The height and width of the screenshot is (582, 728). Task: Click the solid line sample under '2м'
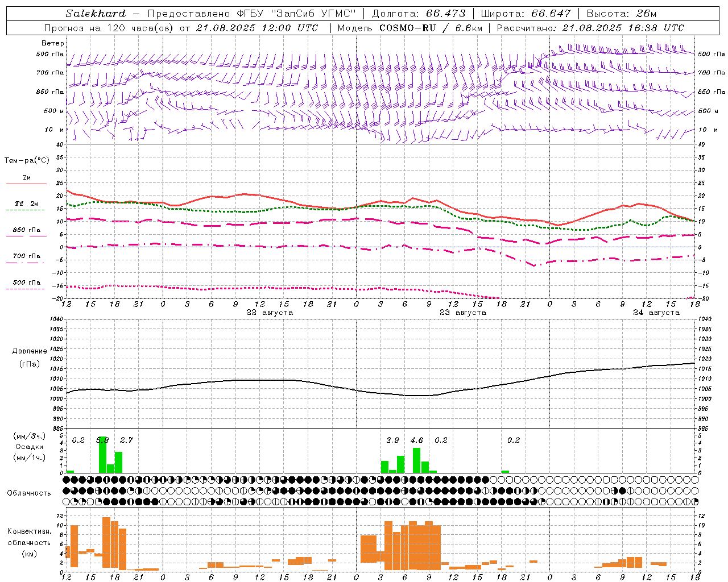click(x=26, y=184)
